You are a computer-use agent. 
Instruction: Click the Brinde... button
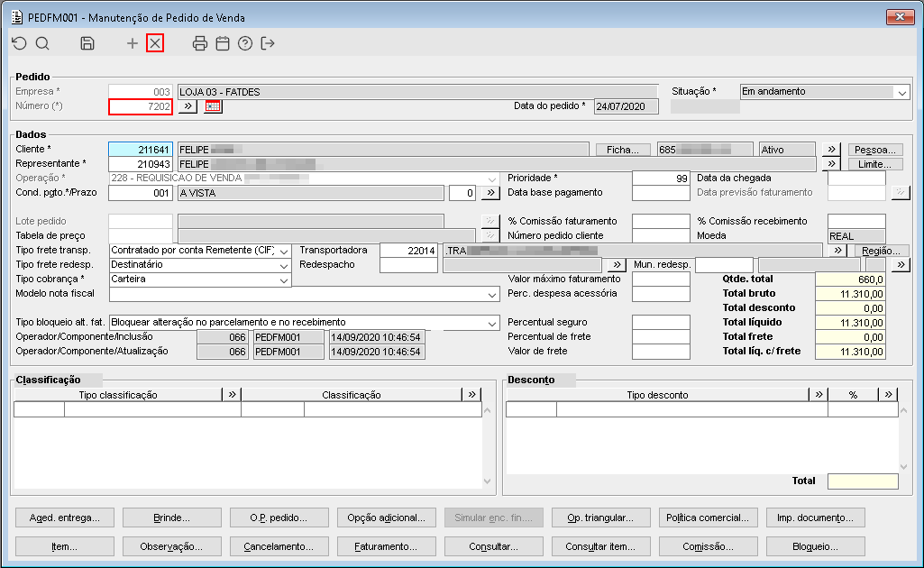[x=172, y=518]
